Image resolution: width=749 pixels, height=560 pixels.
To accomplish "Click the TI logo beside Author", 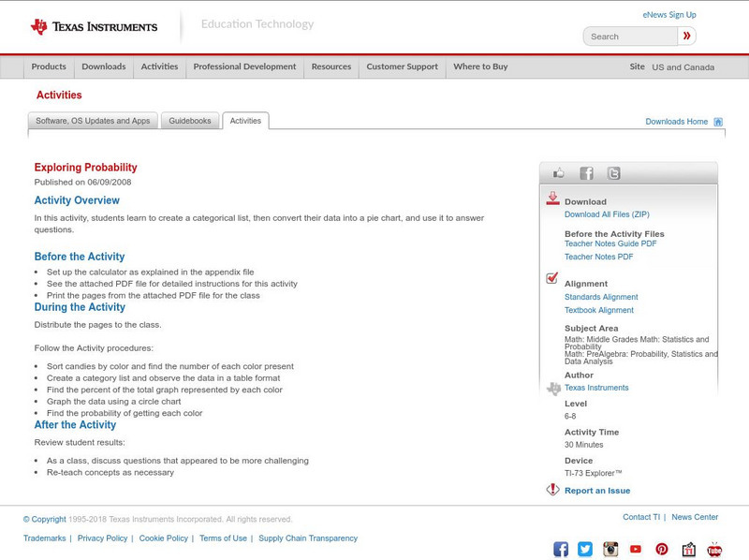I will click(553, 389).
